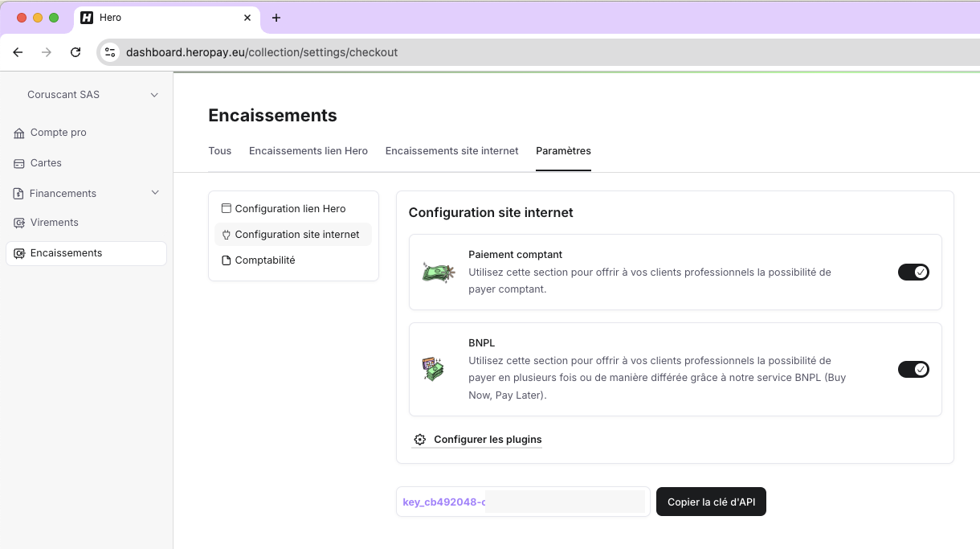Open the gear icon next to Configurer les plugins

click(x=419, y=440)
